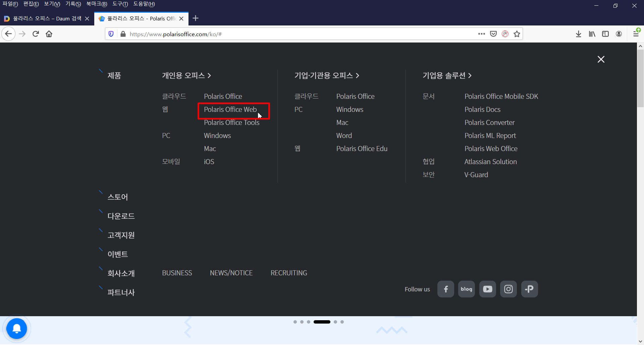Select the first carousel dot
The height and width of the screenshot is (345, 644).
point(295,322)
